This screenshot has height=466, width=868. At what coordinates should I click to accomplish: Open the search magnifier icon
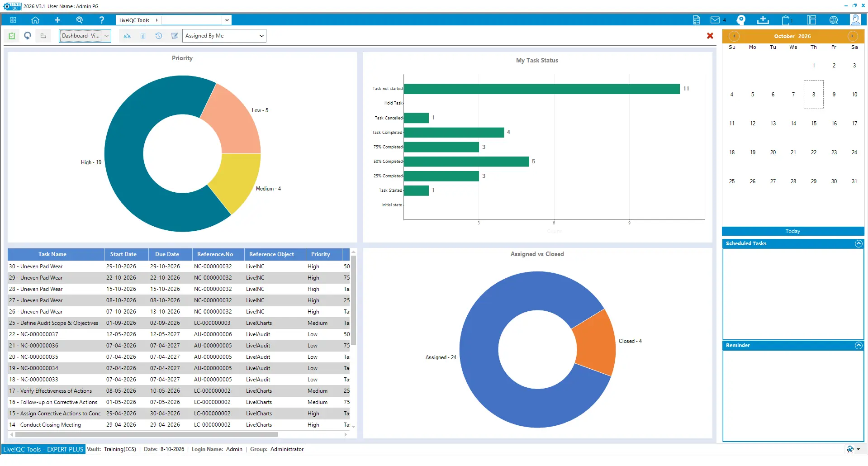click(80, 20)
